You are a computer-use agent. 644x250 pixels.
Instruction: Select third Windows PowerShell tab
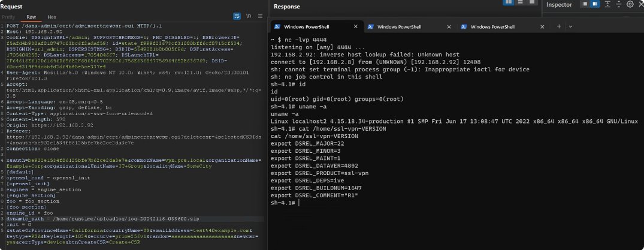coord(504,27)
